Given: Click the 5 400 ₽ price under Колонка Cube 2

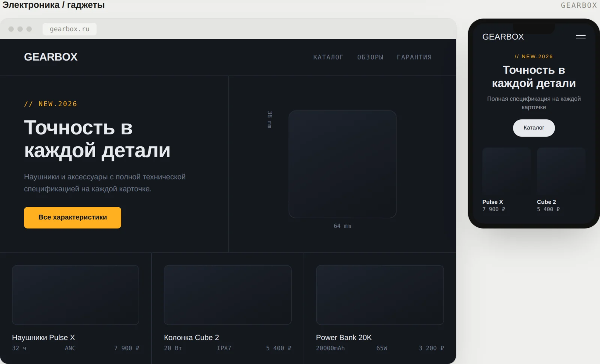Looking at the screenshot, I should pos(279,348).
